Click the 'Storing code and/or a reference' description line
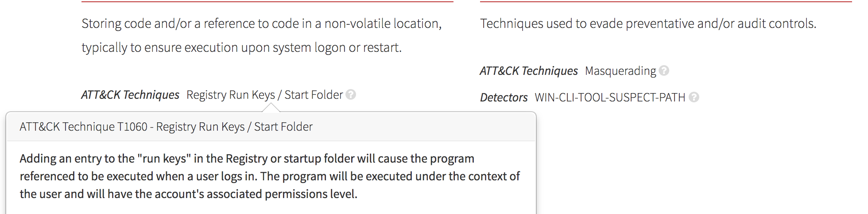This screenshot has width=868, height=214. 261,23
